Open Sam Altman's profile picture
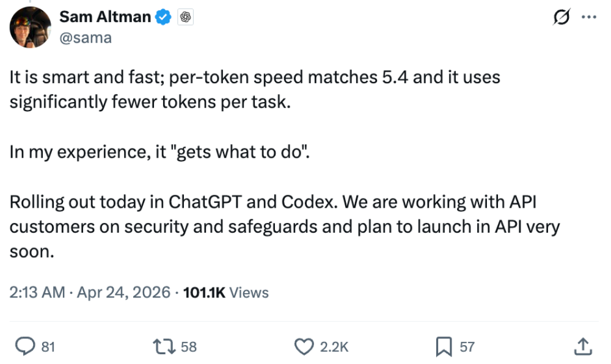 coord(30,27)
